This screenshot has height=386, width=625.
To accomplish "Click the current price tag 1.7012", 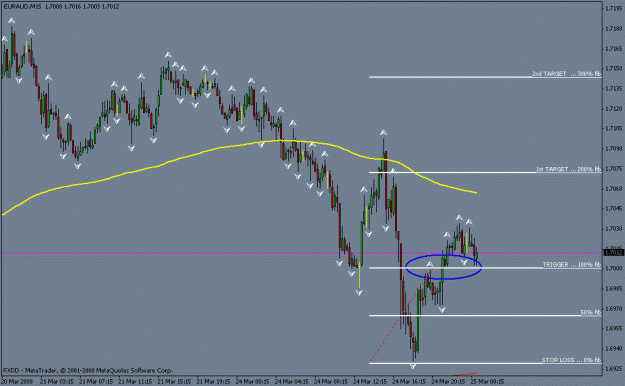I will (613, 253).
